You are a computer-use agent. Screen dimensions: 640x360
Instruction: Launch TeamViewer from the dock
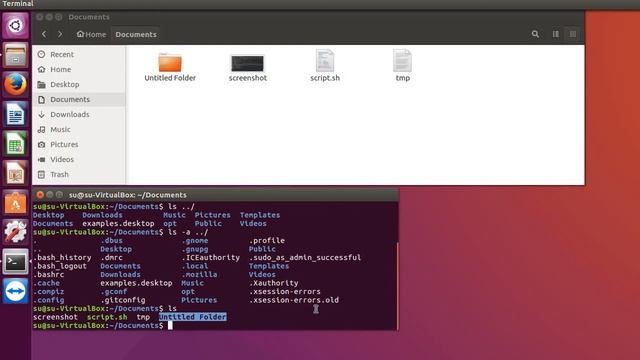tap(16, 291)
